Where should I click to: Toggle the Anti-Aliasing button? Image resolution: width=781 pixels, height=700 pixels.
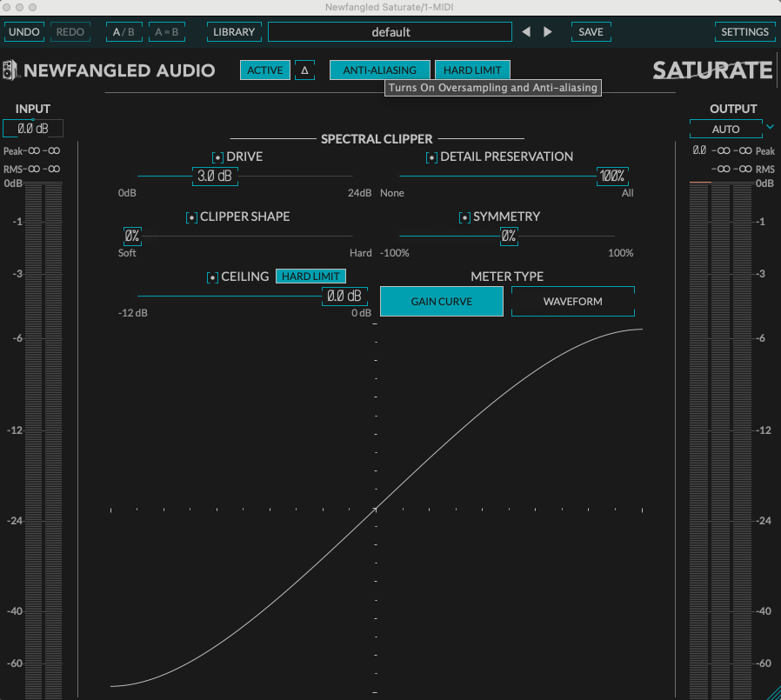(x=379, y=70)
